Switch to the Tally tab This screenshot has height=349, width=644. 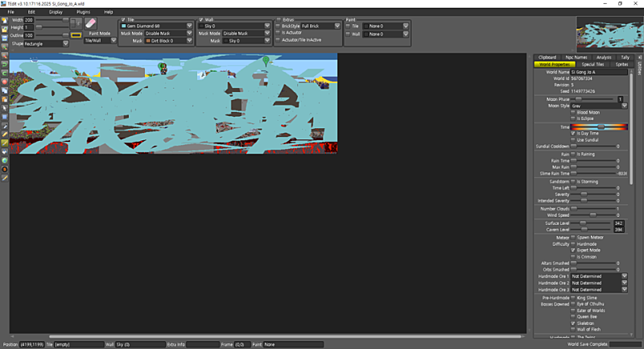point(625,57)
